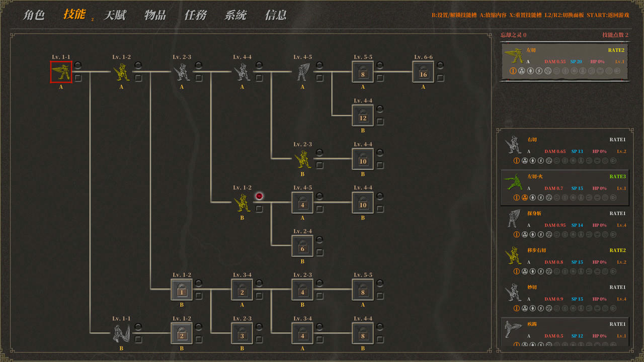Viewport: 644px width, 362px height.
Task: Select the Lv. 1-1 B skill figure in bottom row
Action: click(121, 333)
